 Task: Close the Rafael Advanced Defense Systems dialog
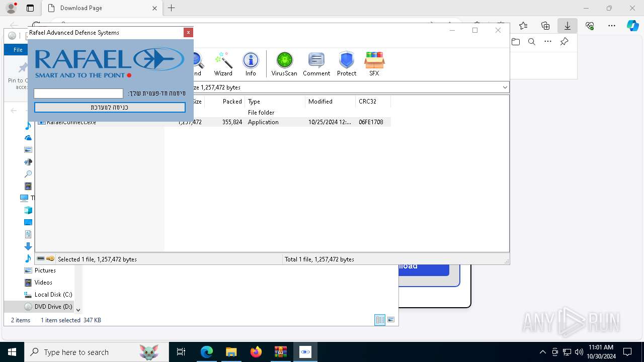pyautogui.click(x=188, y=32)
